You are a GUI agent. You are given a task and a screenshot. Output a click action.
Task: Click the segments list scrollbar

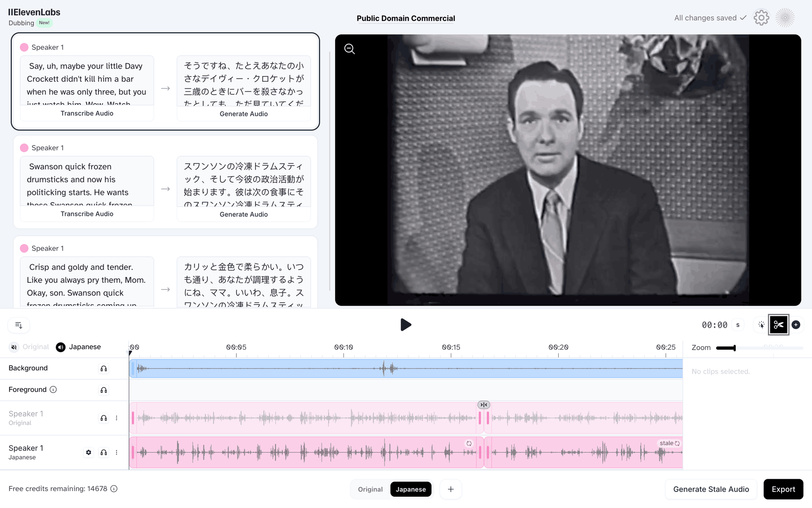(x=330, y=171)
